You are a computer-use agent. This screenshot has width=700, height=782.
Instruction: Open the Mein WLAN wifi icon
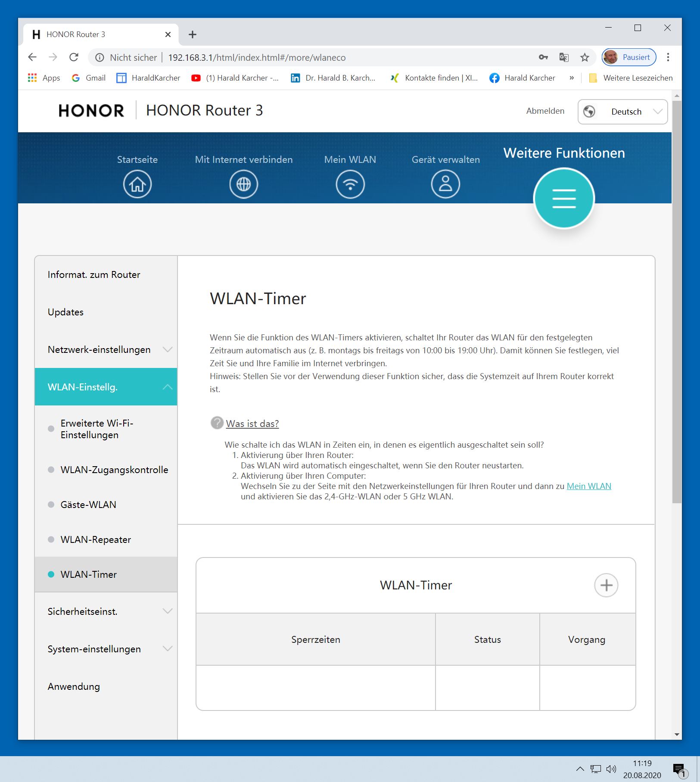point(350,184)
